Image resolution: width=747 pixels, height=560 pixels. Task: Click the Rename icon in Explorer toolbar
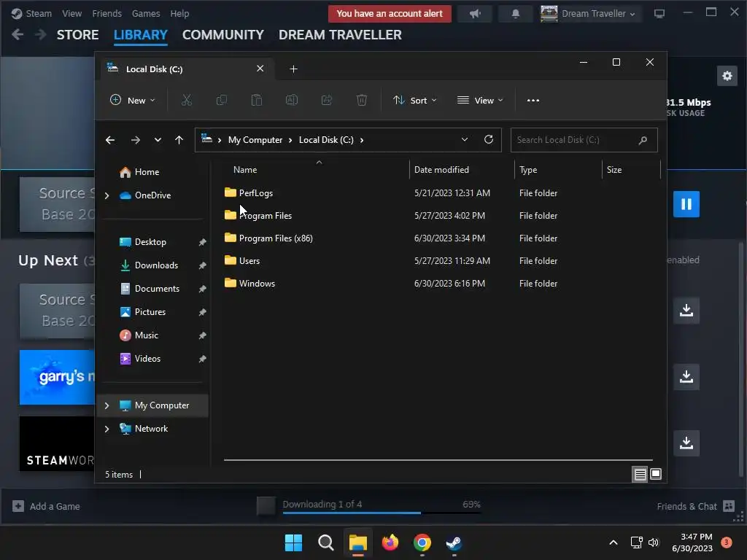point(292,100)
